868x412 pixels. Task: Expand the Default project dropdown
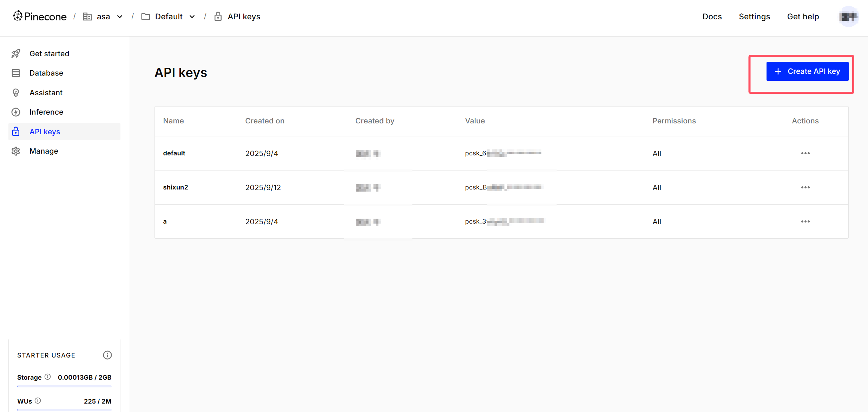(192, 17)
